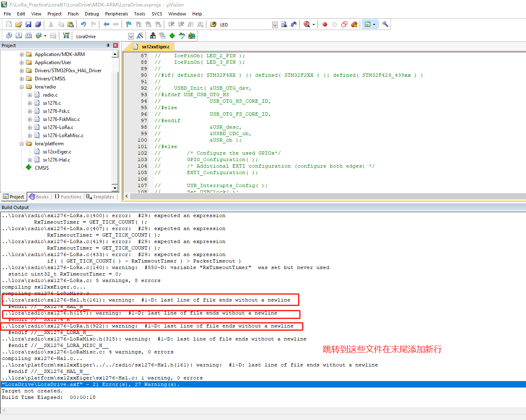Viewport: 526px width, 420px height.
Task: Open the Project menu
Action: 54,14
